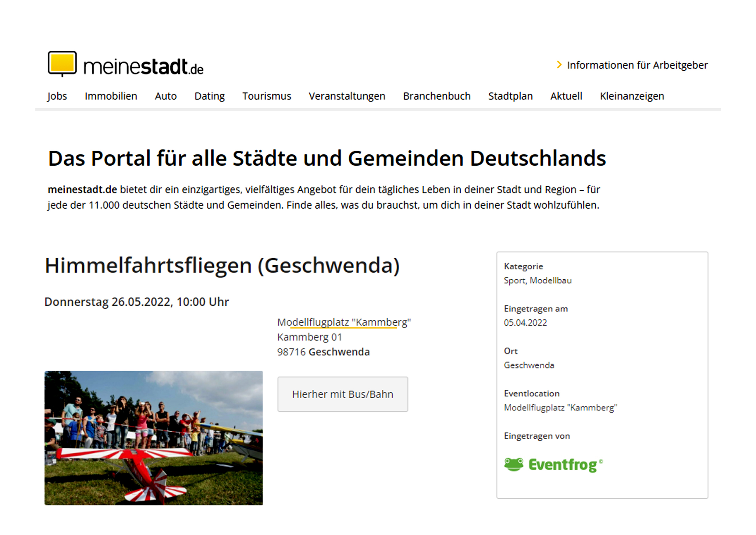Open Kleinanzeigen navigation item

pos(632,96)
